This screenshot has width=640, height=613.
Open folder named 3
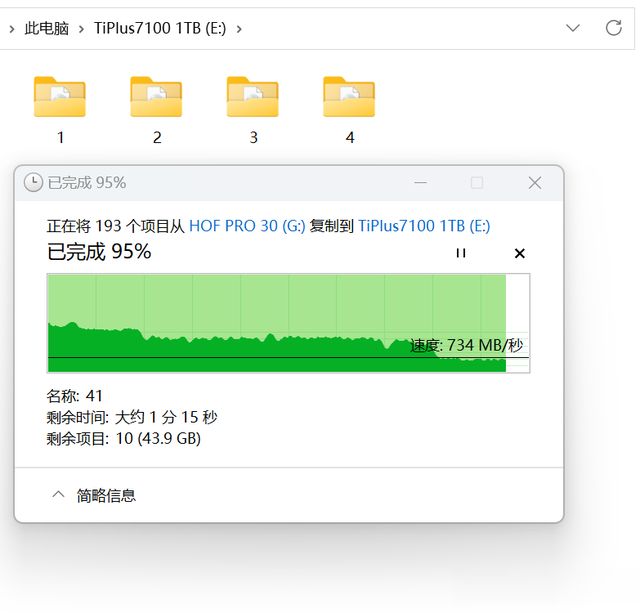tap(253, 110)
